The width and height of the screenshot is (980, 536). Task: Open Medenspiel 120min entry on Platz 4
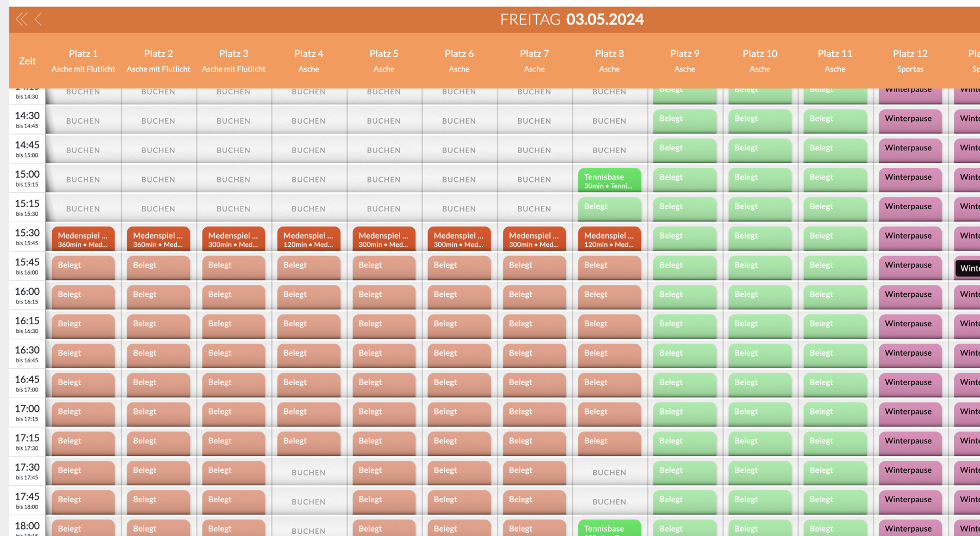[x=309, y=239]
